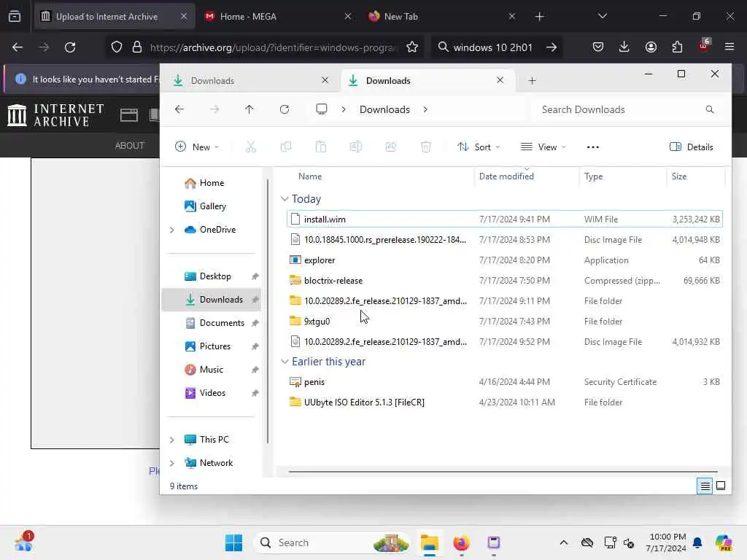Reload the Firefox page
Image resolution: width=747 pixels, height=560 pixels.
pyautogui.click(x=70, y=47)
